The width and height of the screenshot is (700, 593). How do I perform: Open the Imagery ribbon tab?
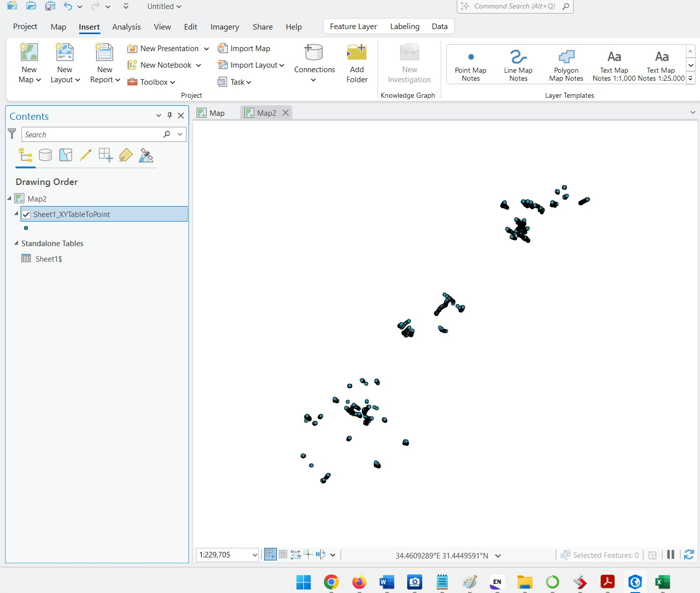pyautogui.click(x=224, y=27)
